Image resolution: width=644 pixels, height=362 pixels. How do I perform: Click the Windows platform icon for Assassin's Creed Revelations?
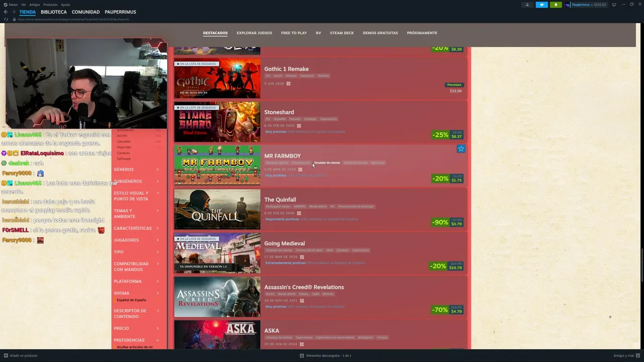point(302,301)
